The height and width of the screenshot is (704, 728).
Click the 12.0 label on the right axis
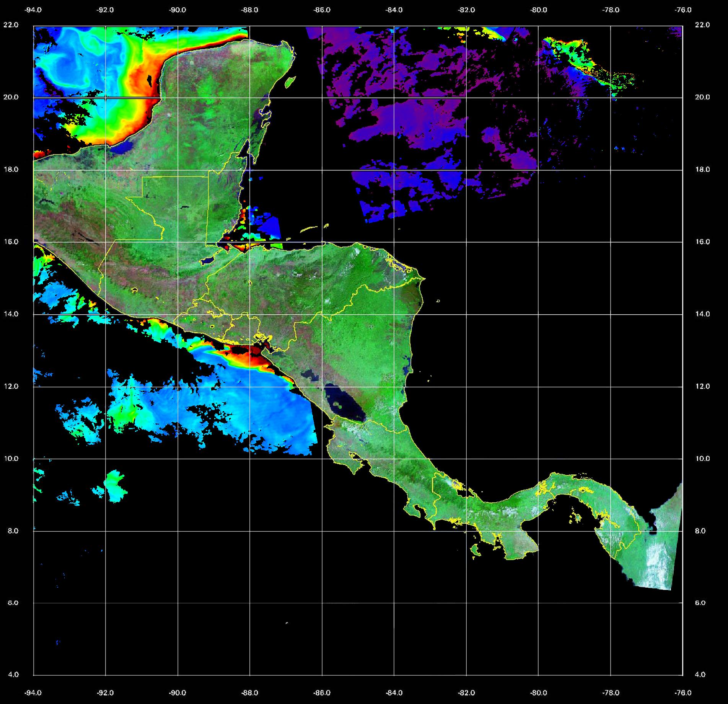tap(702, 386)
